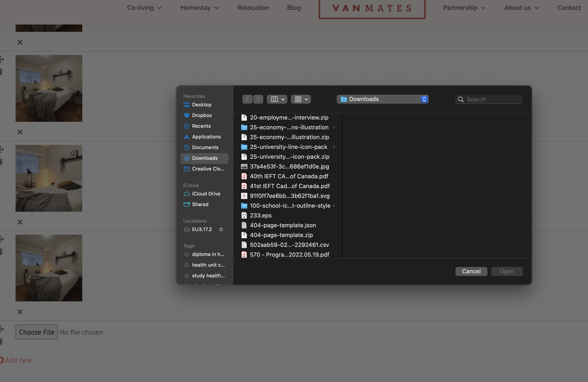Select Creative Cloud folder in sidebar
The height and width of the screenshot is (382, 588).
click(204, 169)
